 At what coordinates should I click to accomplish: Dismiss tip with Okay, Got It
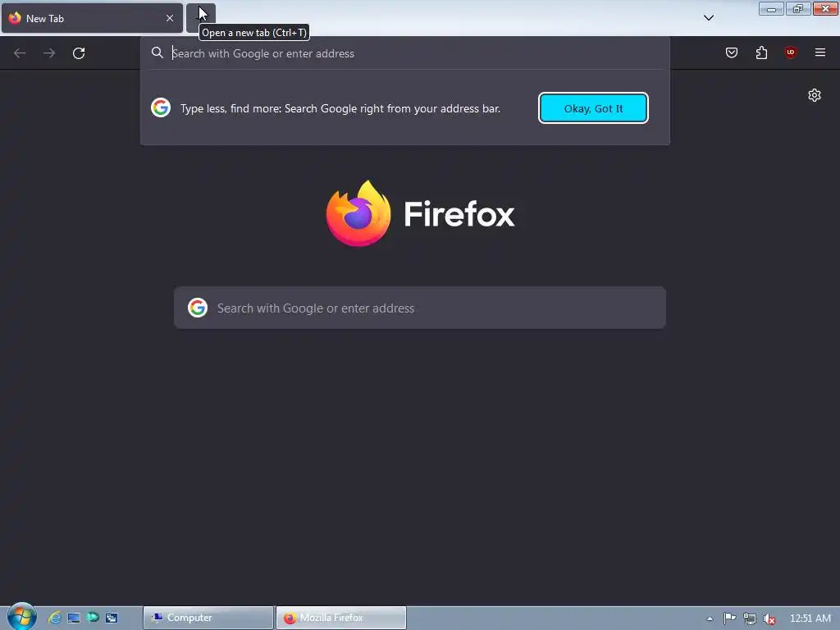coord(593,108)
